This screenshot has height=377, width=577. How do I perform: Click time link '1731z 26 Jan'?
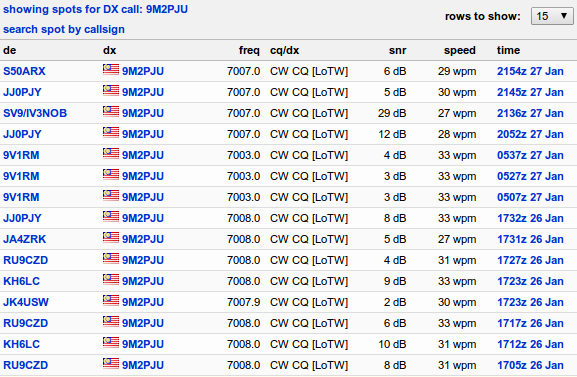[x=530, y=239]
